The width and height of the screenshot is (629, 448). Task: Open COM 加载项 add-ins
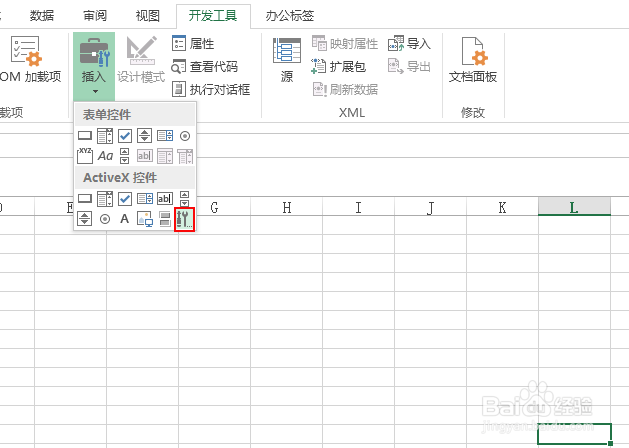(30, 60)
